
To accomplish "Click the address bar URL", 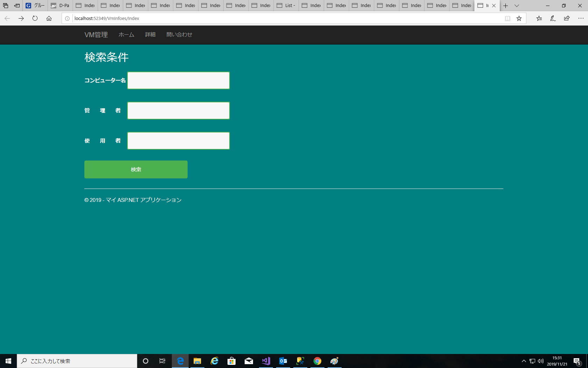I will tap(107, 19).
